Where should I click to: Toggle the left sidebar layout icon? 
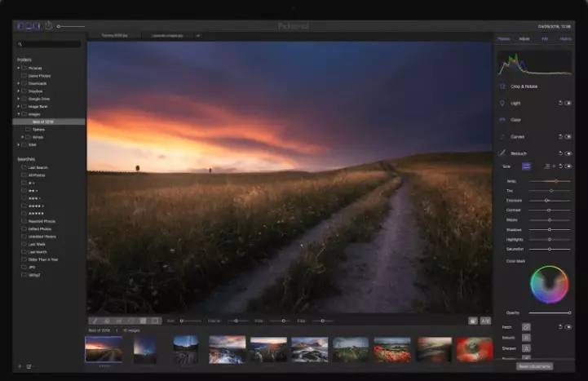20,26
